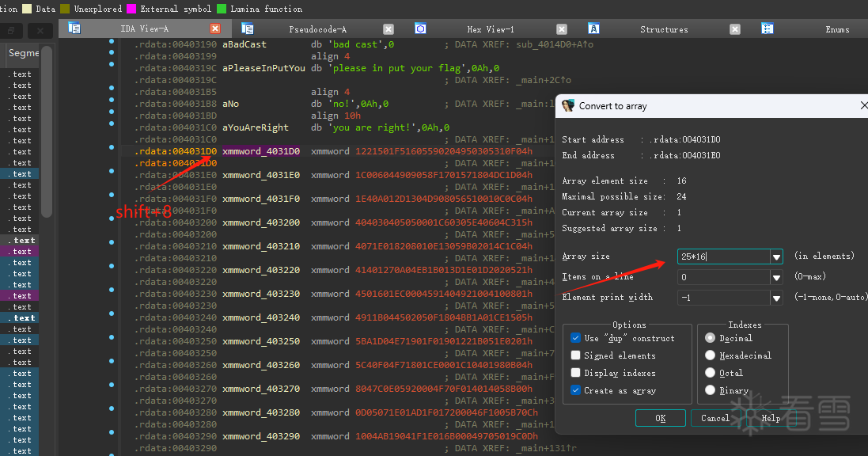Click the Segments panel header
Image resolution: width=868 pixels, height=456 pixels.
22,53
